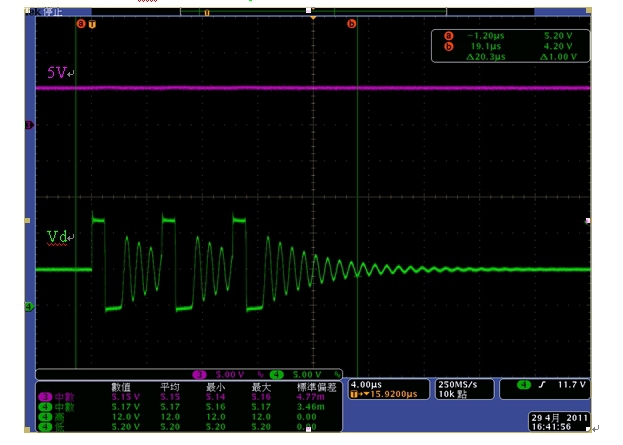Screen dimensions: 623x445
Task: Click channel 4 高 value 12.0 V
Action: (126, 417)
